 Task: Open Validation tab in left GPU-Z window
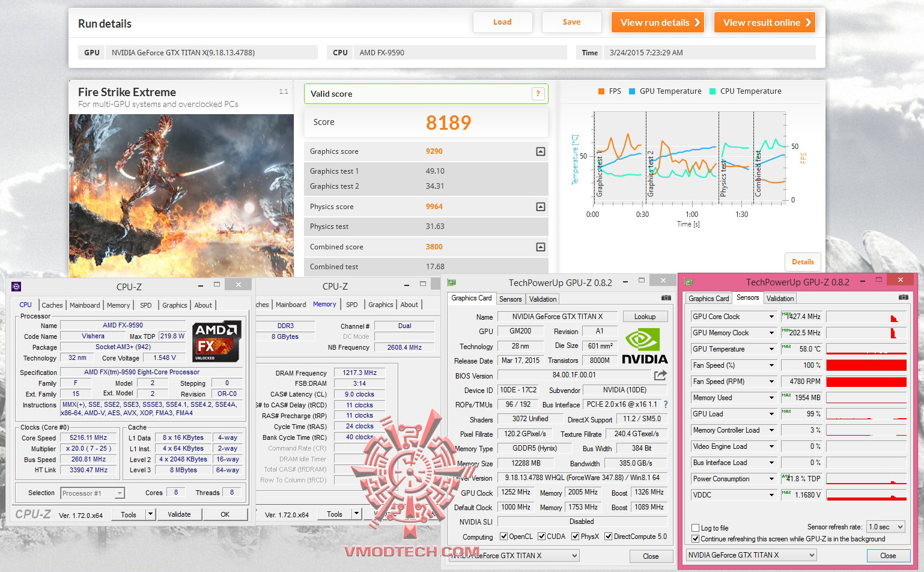543,299
